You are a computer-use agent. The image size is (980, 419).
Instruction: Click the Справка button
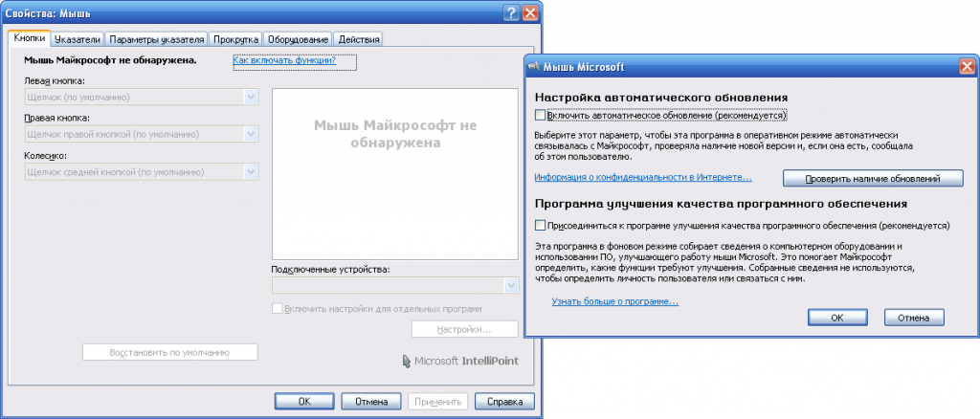coord(504,401)
